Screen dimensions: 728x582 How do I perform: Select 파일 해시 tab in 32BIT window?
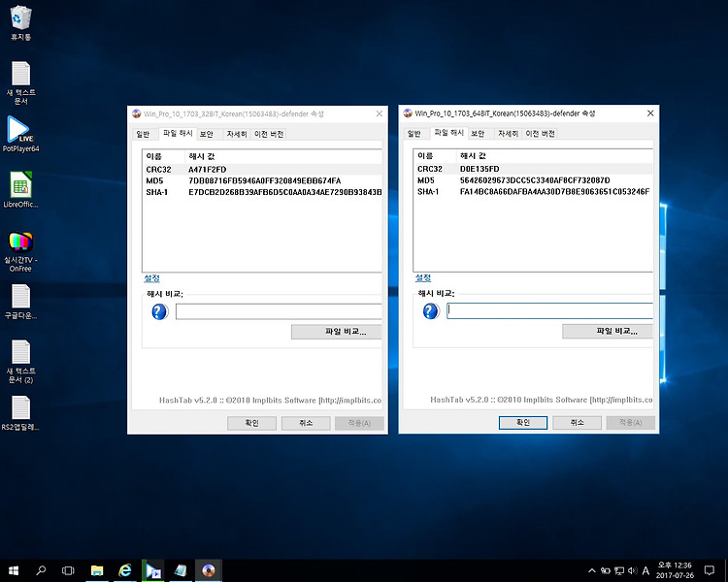click(178, 133)
